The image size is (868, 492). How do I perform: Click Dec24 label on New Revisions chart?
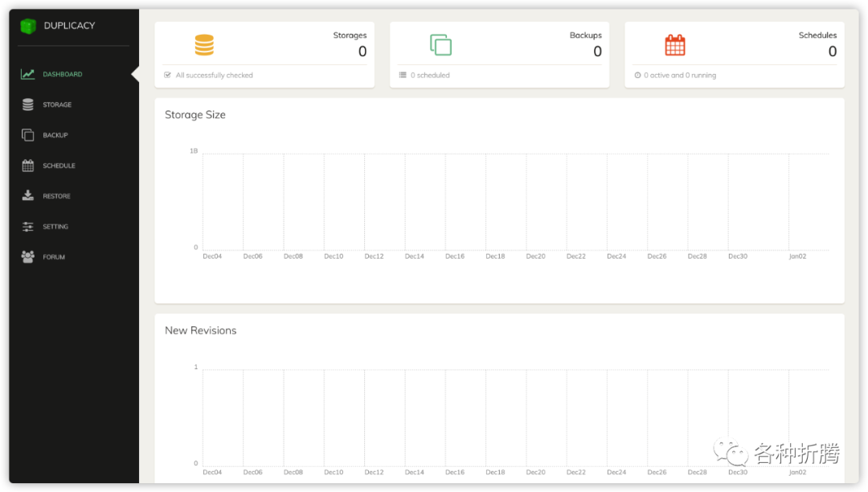point(616,472)
